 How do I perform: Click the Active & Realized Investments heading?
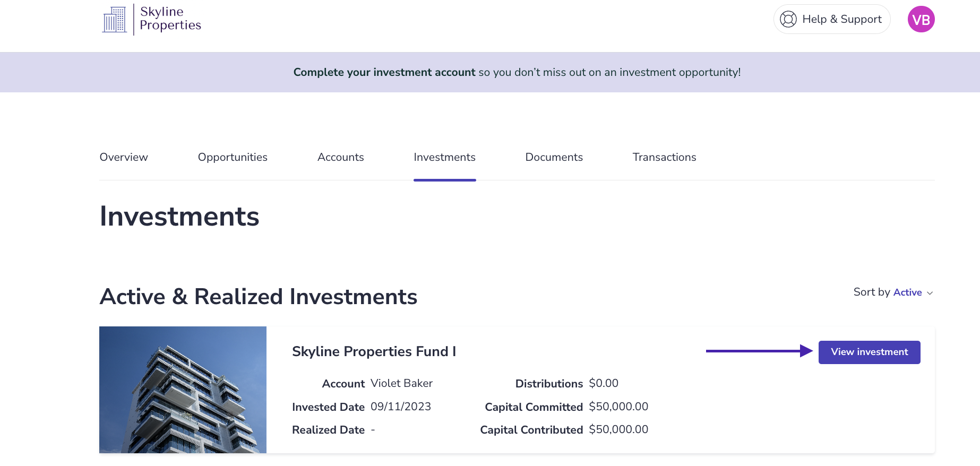click(x=259, y=297)
